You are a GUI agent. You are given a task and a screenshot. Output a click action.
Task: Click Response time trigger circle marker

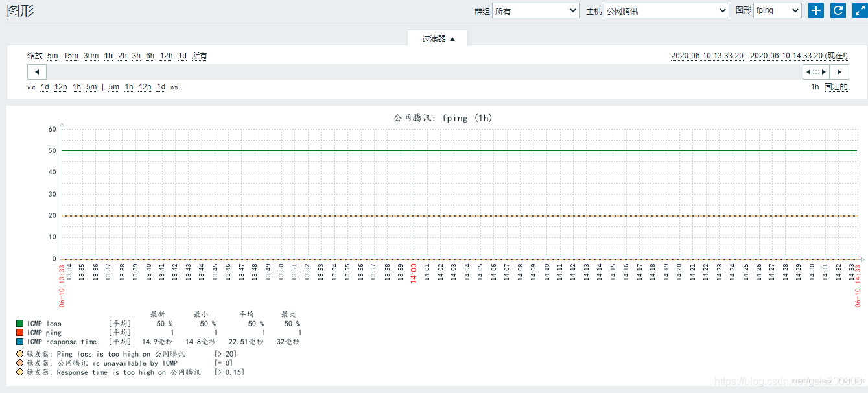pos(20,372)
